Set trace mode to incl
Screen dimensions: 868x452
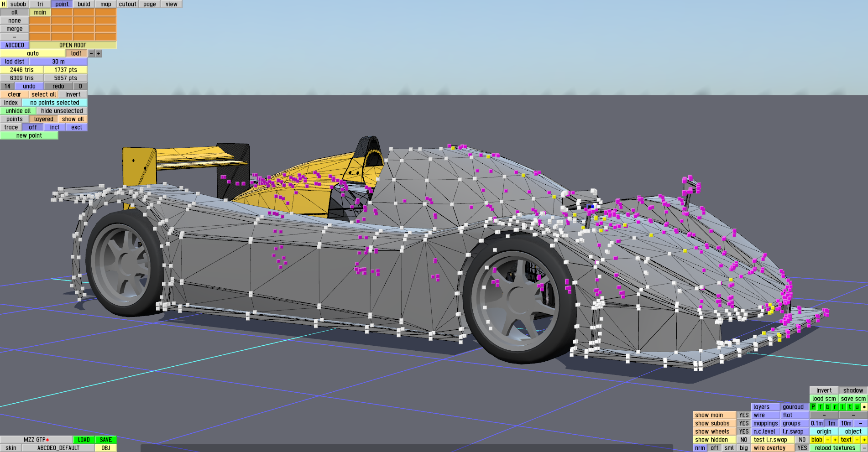click(x=55, y=127)
